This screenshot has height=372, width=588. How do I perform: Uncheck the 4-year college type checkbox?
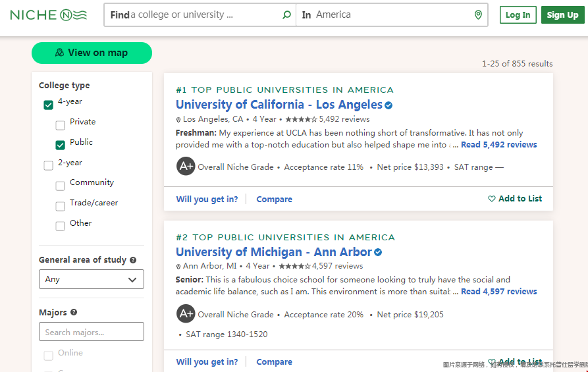(x=48, y=105)
